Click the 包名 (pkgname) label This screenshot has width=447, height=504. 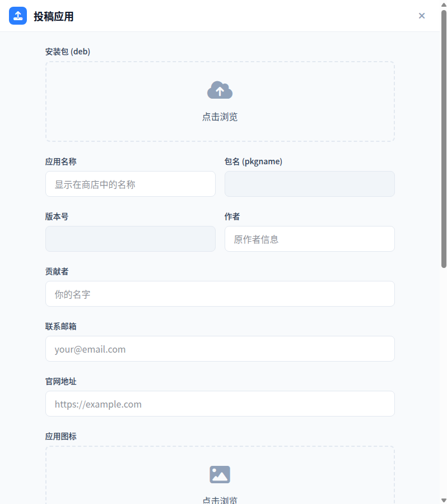coord(253,161)
